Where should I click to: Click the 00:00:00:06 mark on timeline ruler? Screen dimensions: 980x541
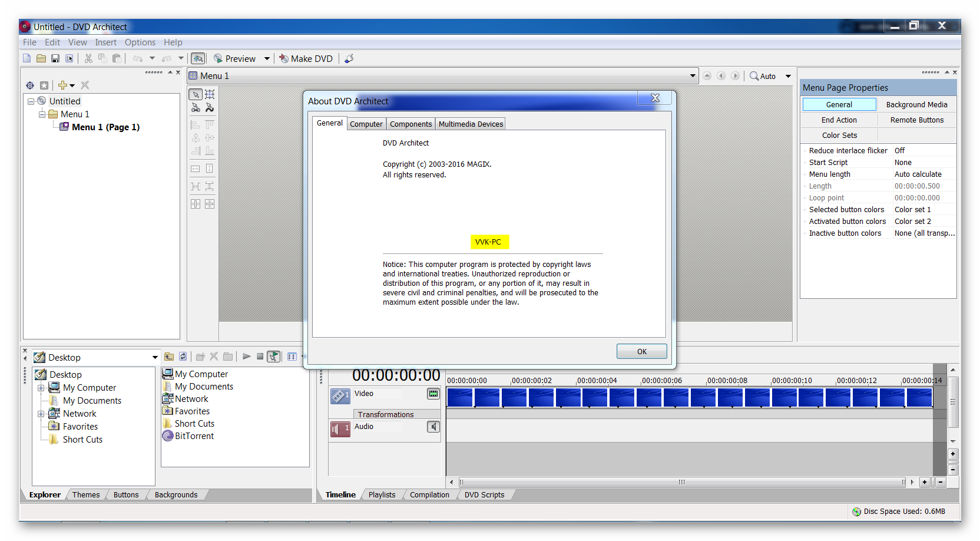(661, 381)
